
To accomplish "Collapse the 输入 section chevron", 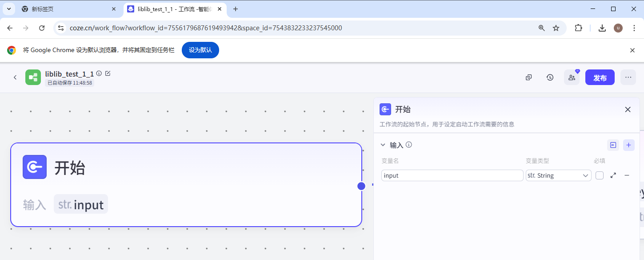I will [x=383, y=145].
